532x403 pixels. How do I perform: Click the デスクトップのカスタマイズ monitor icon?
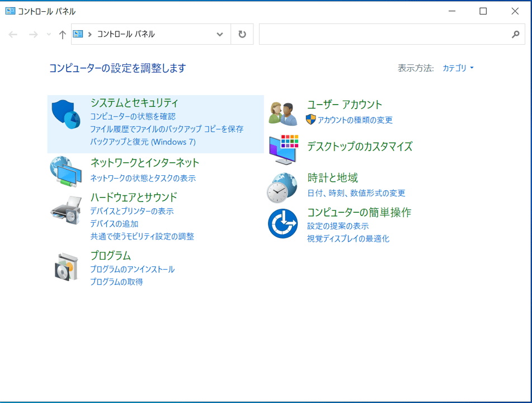pos(284,149)
